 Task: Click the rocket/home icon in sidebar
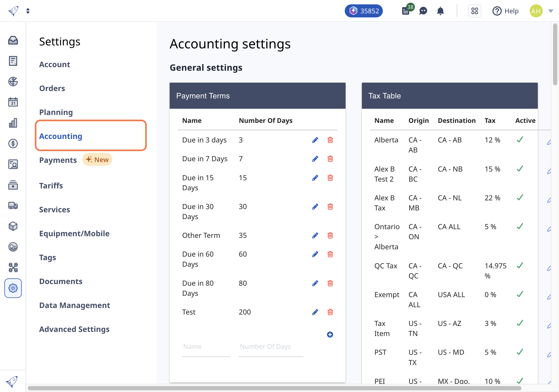13,11
